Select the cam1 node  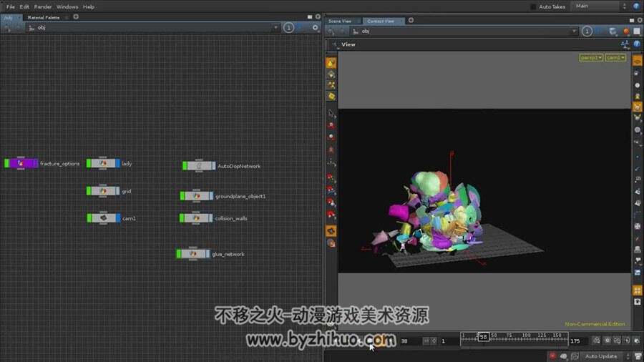coord(103,218)
